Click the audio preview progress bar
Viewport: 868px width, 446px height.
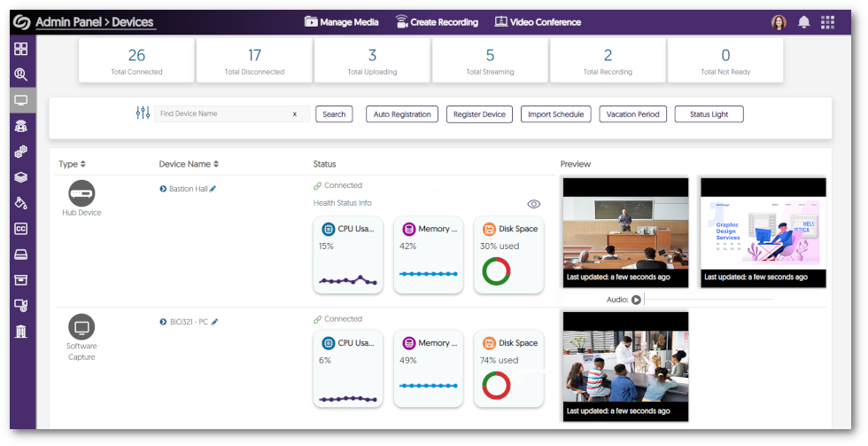tap(709, 300)
